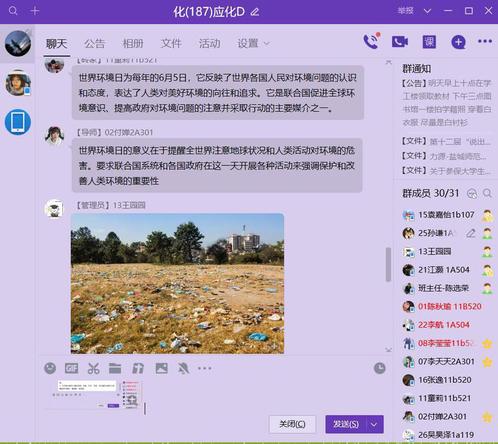498x444 pixels.
Task: Select member 21江源 1A504
Action: pos(447,270)
